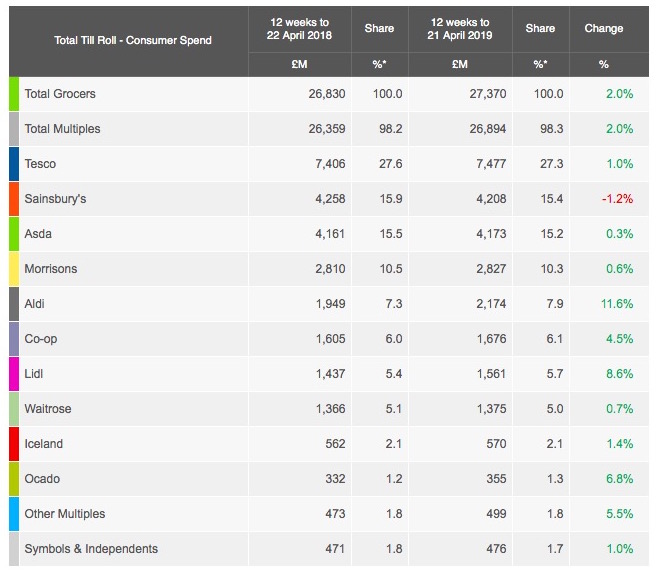Click the green swatch beside Total Grocers
This screenshot has width=661, height=576.
14,94
